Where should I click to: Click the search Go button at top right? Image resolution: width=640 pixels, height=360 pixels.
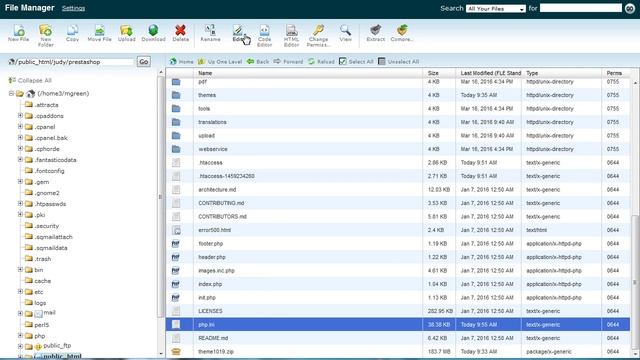(x=630, y=9)
